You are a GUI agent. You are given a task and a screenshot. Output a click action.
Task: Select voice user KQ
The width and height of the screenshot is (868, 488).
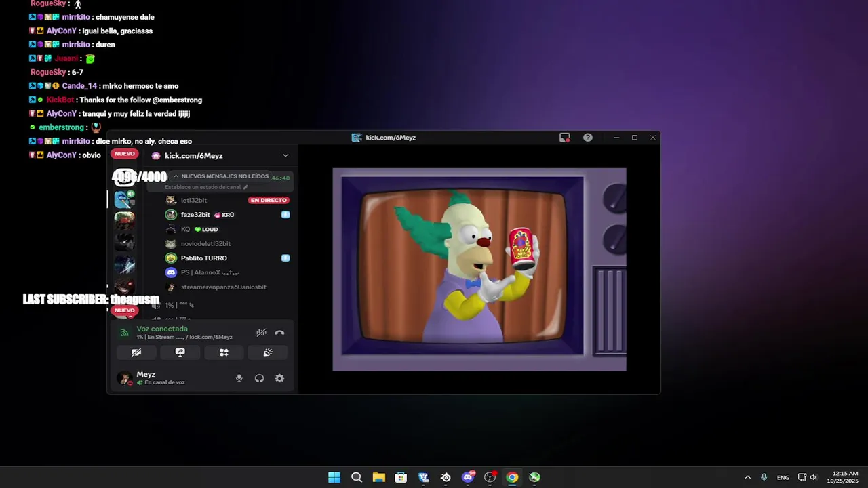185,229
